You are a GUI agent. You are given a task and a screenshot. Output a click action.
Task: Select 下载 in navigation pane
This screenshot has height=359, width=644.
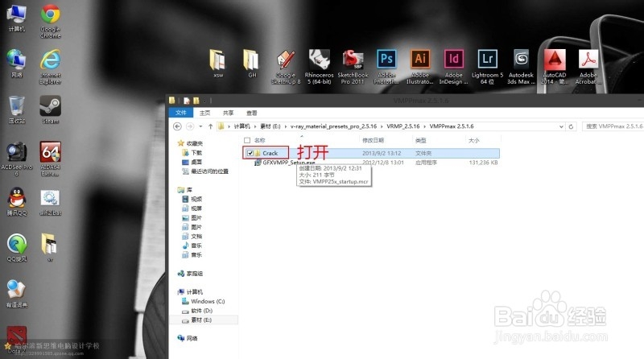click(x=192, y=153)
